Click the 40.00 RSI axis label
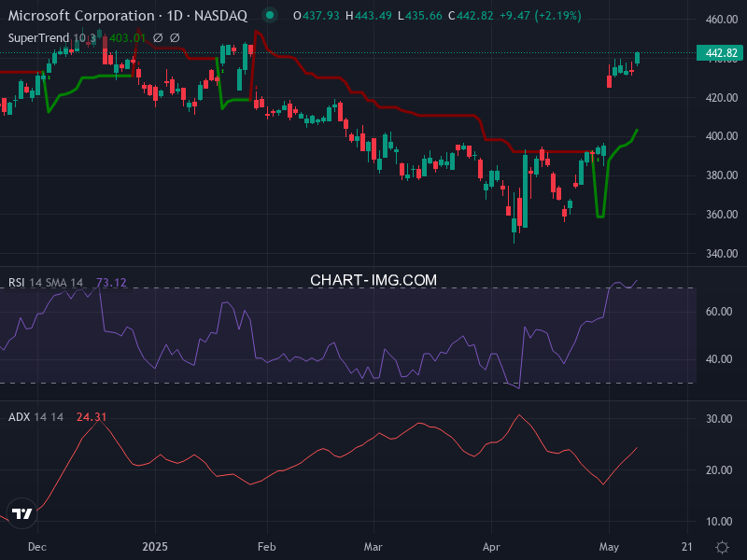747x560 pixels. (719, 359)
